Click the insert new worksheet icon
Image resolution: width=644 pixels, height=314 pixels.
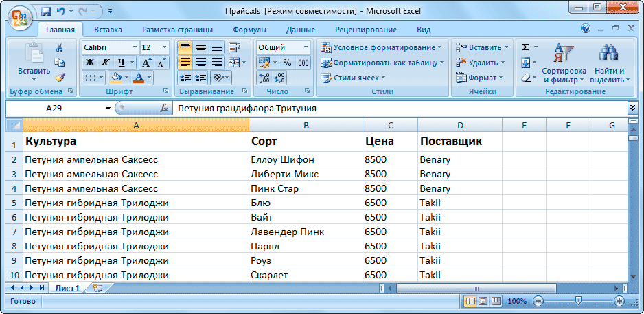(x=97, y=288)
